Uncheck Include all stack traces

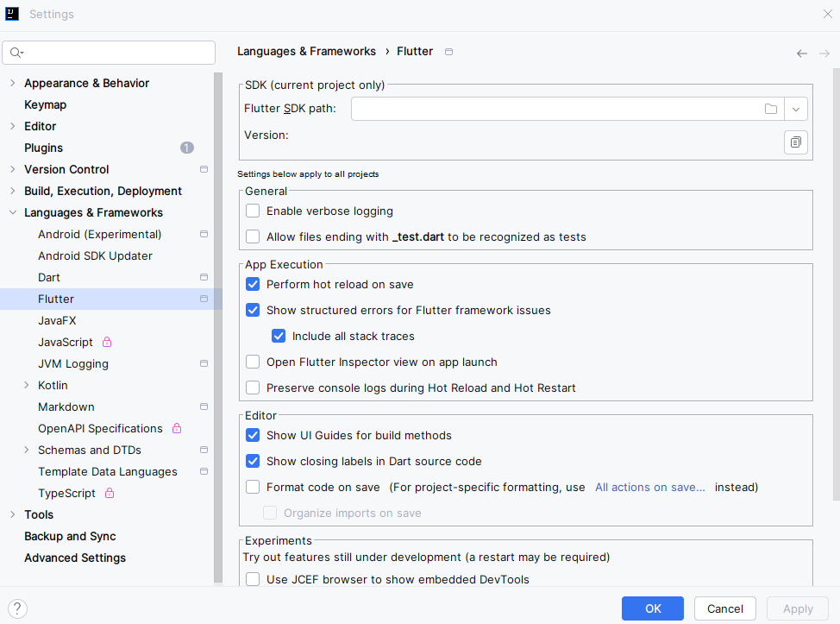tap(278, 336)
